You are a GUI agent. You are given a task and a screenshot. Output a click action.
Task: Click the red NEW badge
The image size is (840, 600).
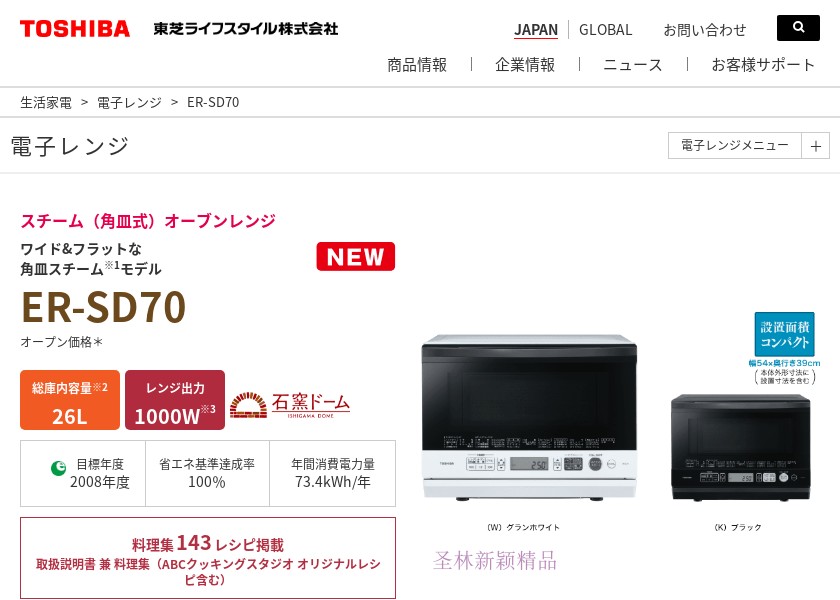(x=356, y=257)
